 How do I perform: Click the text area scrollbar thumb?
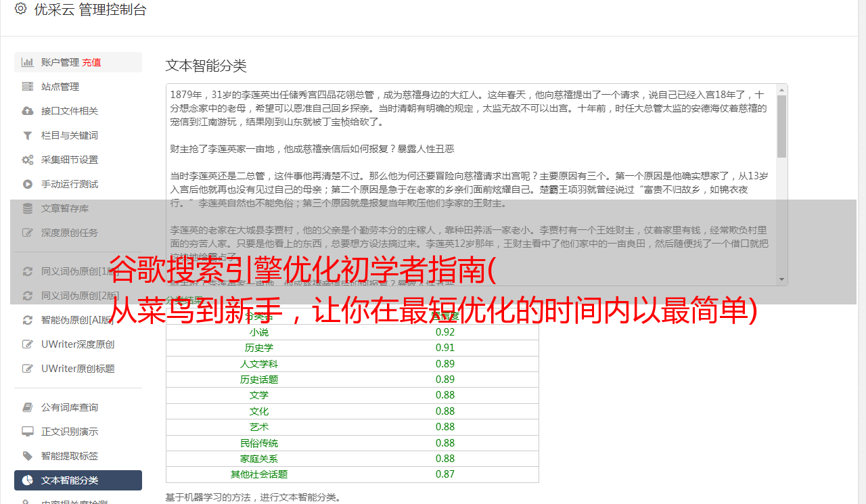tap(782, 127)
